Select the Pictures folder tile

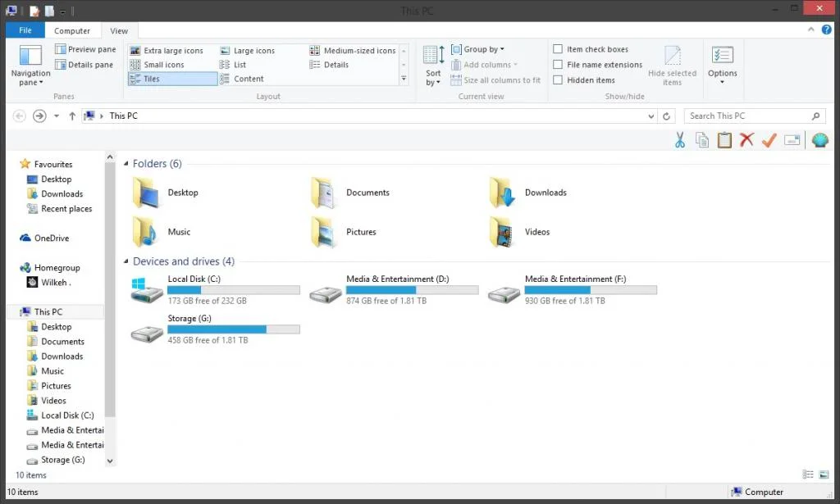click(x=344, y=232)
